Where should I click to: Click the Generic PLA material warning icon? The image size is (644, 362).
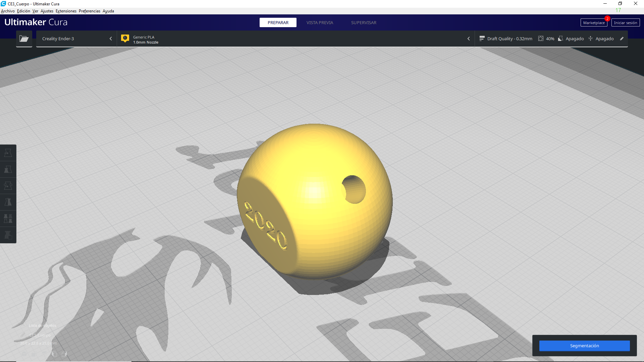[125, 38]
